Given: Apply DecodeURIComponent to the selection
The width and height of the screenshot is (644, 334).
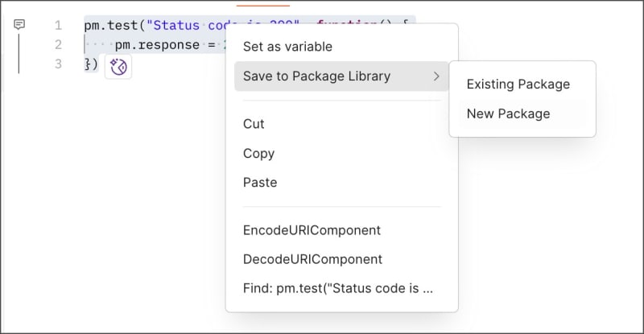Looking at the screenshot, I should point(312,259).
